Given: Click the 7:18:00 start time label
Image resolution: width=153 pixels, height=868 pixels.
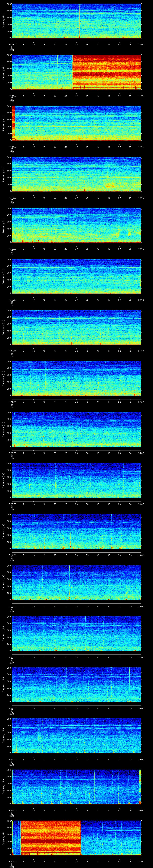Looking at the screenshot, I should (x=12, y=249).
